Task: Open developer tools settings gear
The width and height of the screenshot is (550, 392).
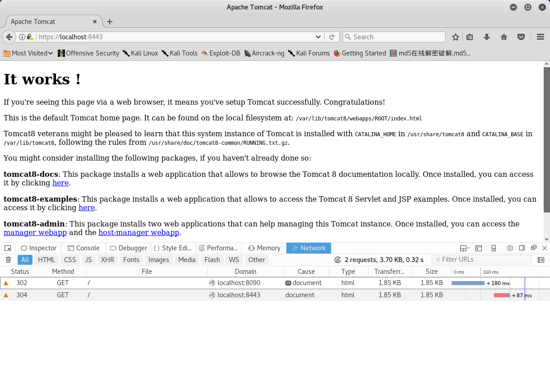Action: pyautogui.click(x=510, y=248)
